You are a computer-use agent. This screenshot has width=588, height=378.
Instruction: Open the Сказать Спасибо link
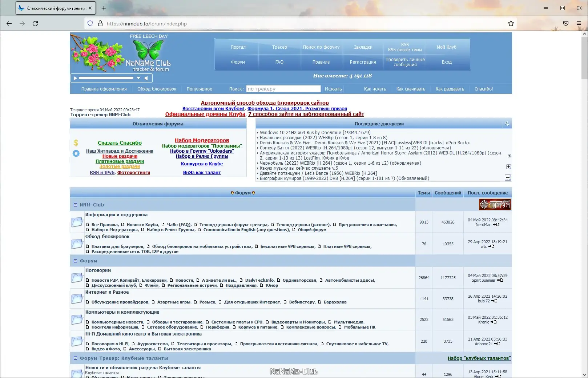point(120,143)
